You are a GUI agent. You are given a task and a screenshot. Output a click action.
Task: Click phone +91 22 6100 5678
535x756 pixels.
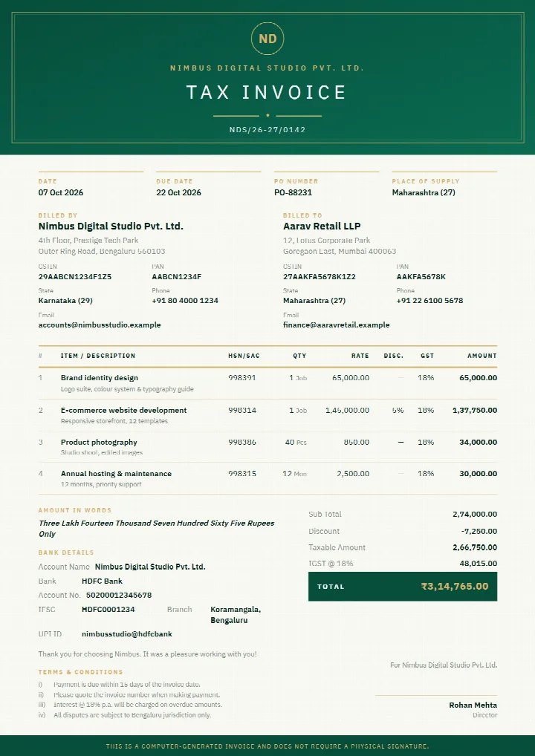point(429,300)
